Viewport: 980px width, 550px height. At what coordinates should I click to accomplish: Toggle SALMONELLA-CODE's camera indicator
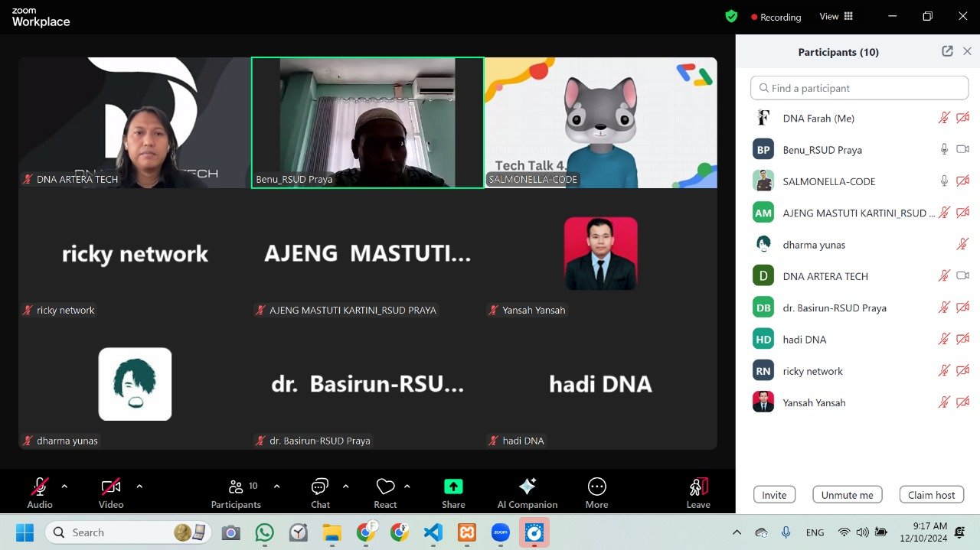tap(962, 181)
